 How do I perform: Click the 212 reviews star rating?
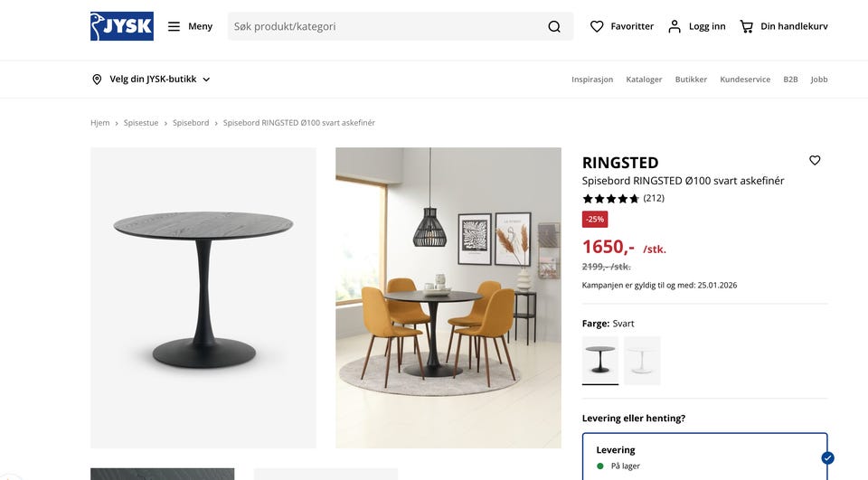tap(623, 198)
